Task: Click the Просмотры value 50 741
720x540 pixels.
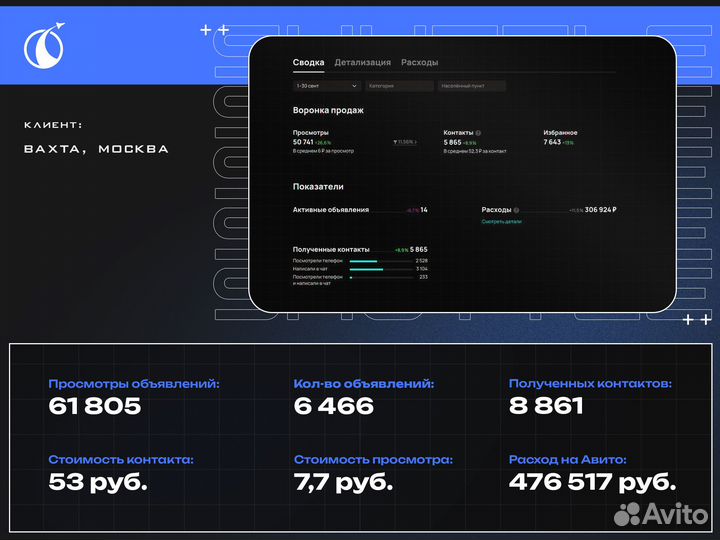Action: [x=303, y=142]
